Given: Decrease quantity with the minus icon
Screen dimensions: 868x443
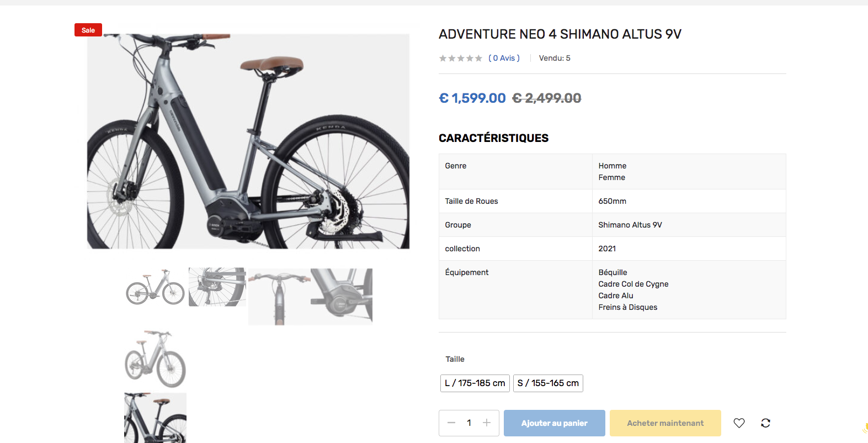Looking at the screenshot, I should (x=451, y=423).
